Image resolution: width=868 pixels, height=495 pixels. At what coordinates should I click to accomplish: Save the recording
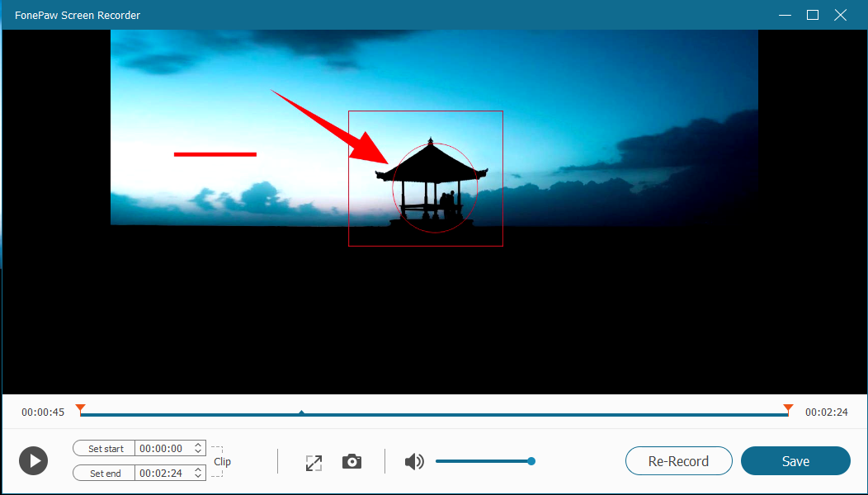click(x=795, y=461)
